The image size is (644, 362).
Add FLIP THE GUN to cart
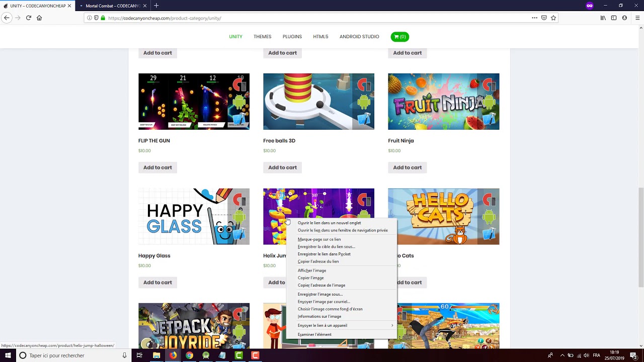(x=157, y=167)
